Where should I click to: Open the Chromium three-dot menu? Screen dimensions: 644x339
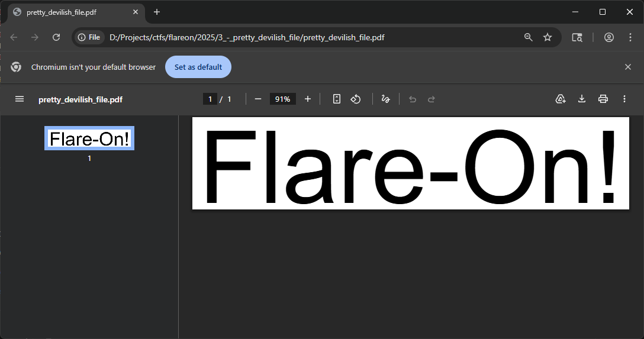click(630, 37)
